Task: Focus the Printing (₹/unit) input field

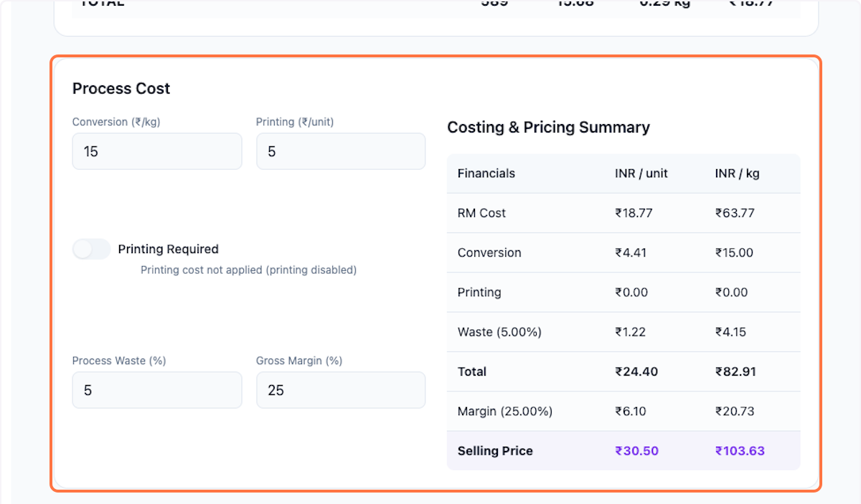Action: (x=340, y=151)
